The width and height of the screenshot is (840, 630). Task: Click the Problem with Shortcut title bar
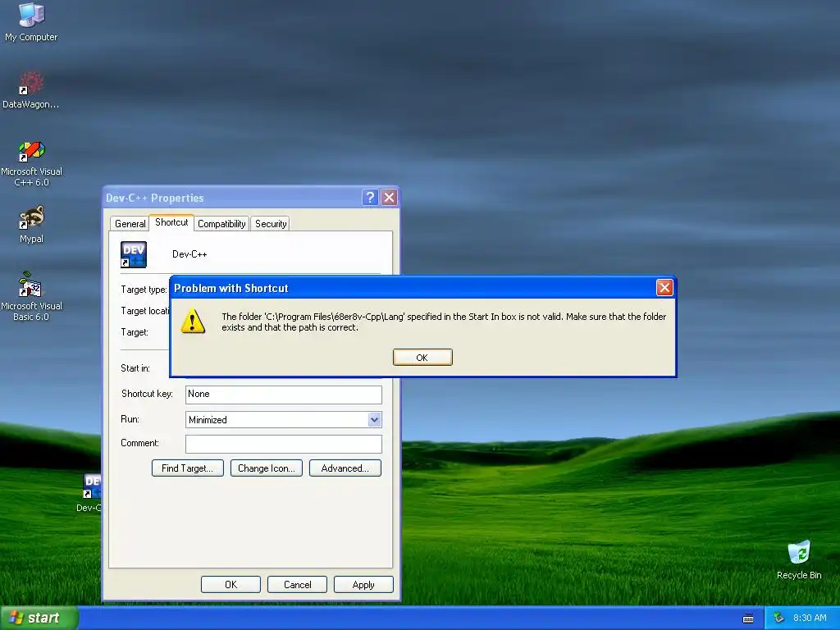point(413,288)
